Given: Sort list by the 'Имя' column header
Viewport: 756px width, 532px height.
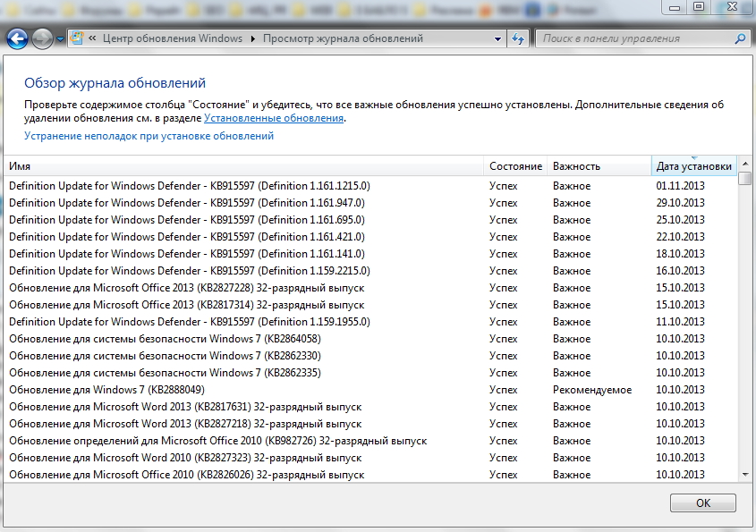Looking at the screenshot, I should tap(242, 166).
